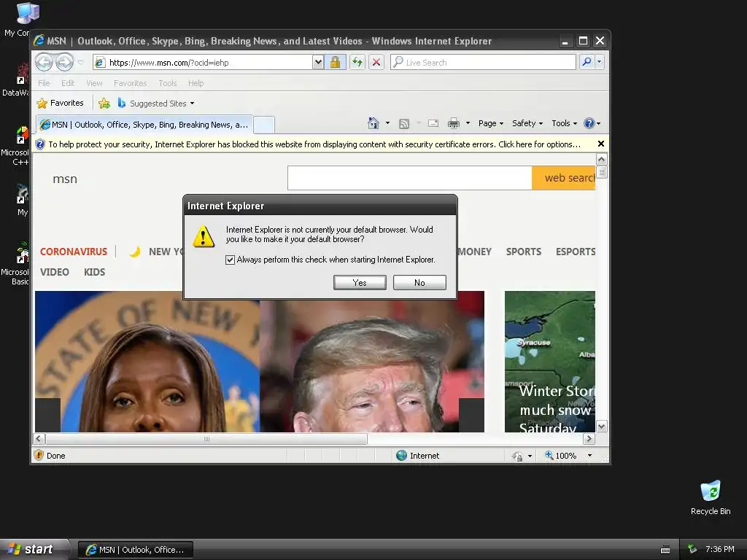Click the security lock icon in address bar
Image resolution: width=747 pixels, height=560 pixels.
pos(336,62)
